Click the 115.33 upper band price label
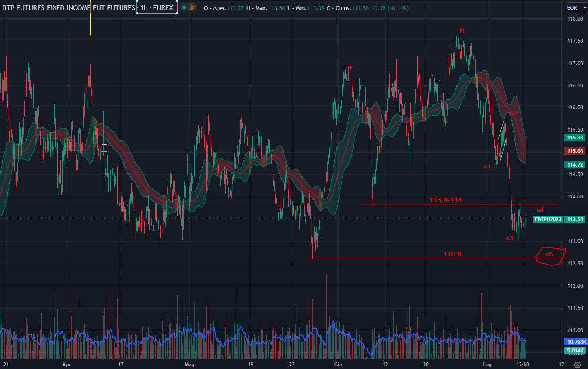 click(575, 138)
